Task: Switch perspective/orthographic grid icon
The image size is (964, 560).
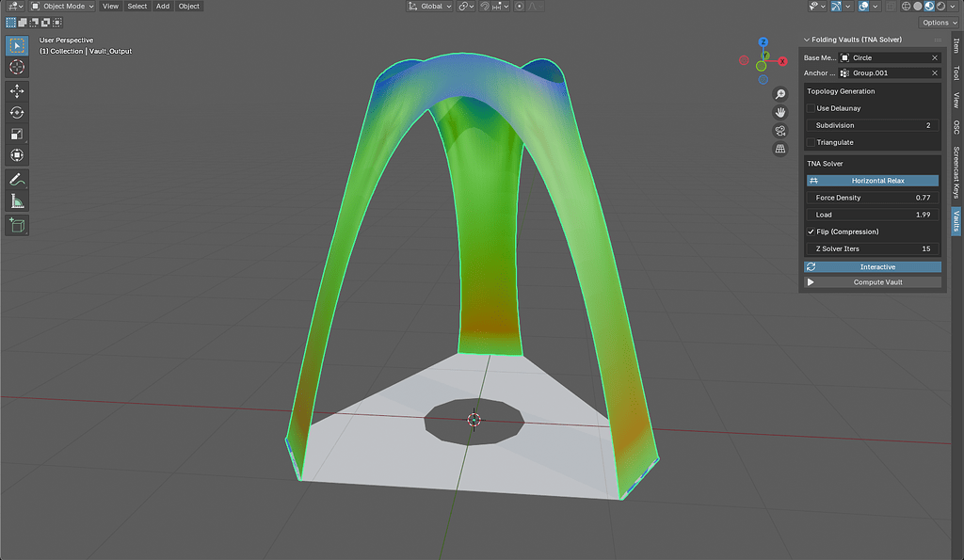Action: (780, 149)
